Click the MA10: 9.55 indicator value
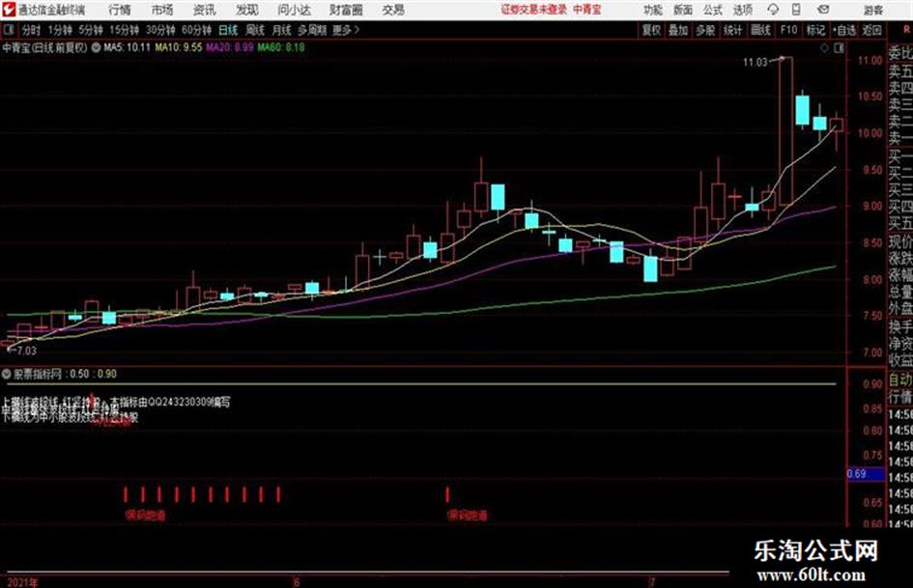 pos(179,47)
